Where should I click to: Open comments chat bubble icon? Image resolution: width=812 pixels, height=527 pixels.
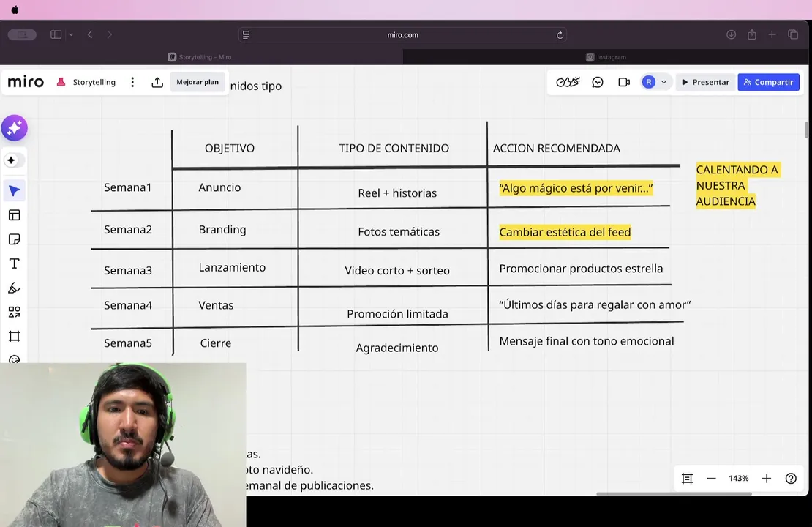pos(598,82)
